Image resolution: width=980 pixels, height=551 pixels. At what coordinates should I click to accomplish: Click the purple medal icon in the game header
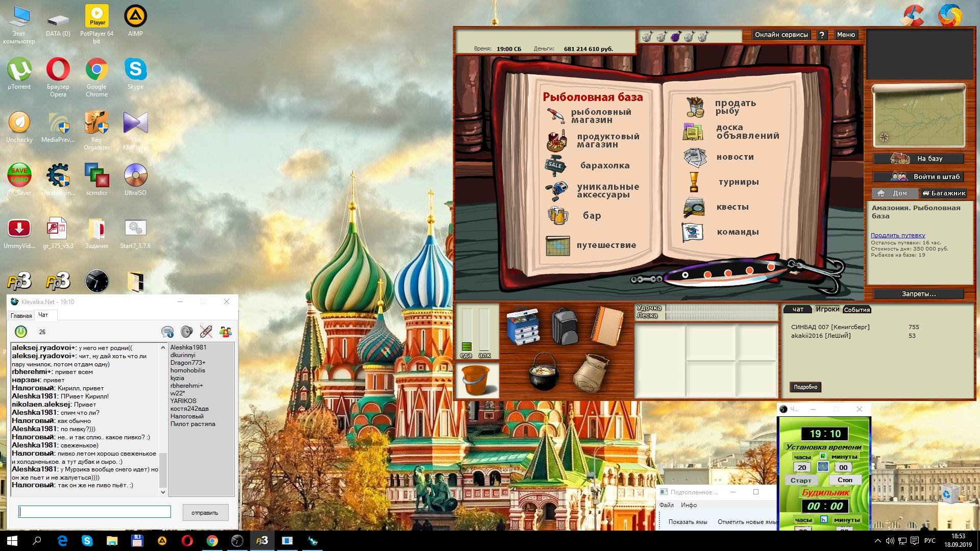pyautogui.click(x=676, y=36)
